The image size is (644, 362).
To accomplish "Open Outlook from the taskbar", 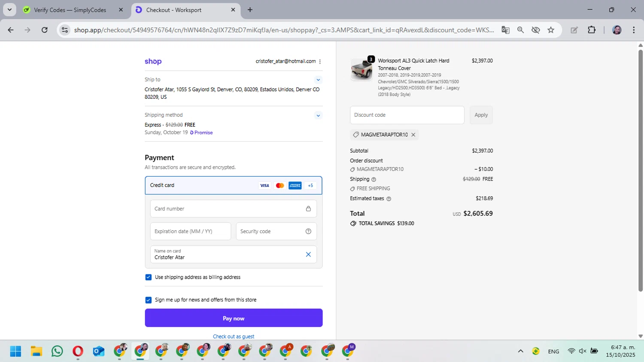I will point(99,351).
